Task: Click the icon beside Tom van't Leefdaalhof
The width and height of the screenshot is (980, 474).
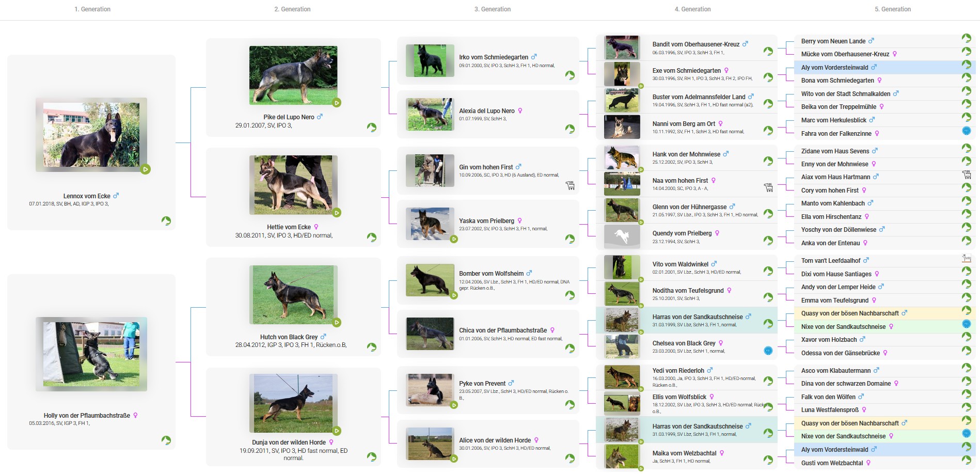Action: click(x=966, y=258)
